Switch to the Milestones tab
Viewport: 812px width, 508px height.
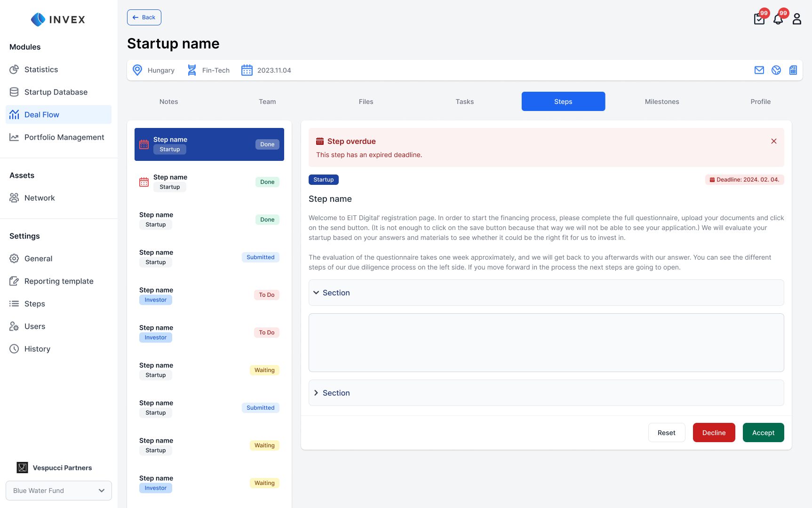click(662, 102)
